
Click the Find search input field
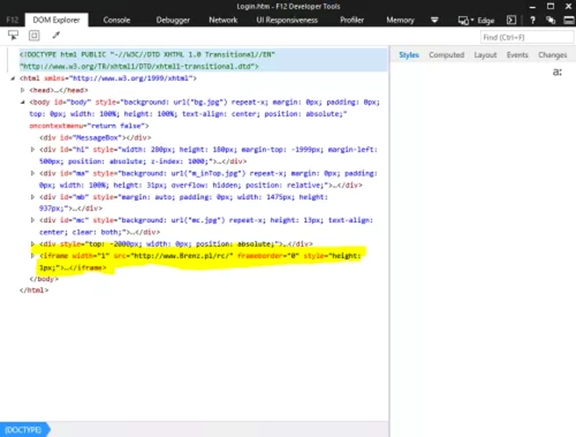coord(527,37)
